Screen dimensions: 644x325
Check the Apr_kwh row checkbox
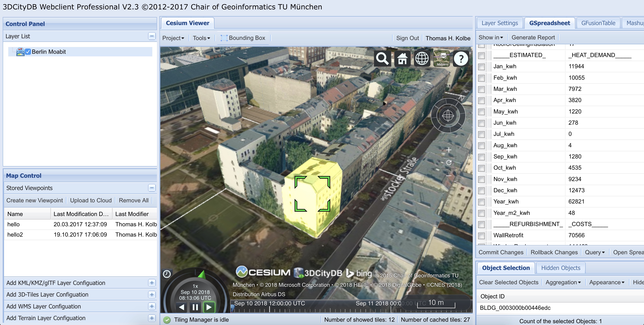pyautogui.click(x=481, y=100)
